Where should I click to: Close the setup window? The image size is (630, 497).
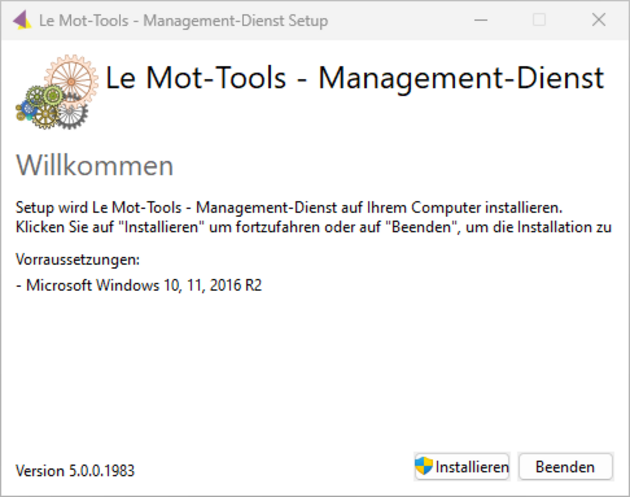599,20
